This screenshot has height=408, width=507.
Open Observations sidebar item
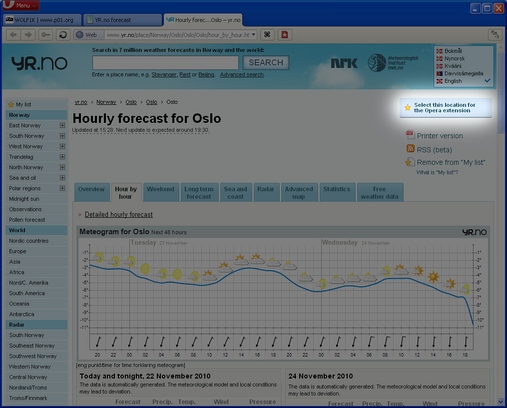(37, 209)
